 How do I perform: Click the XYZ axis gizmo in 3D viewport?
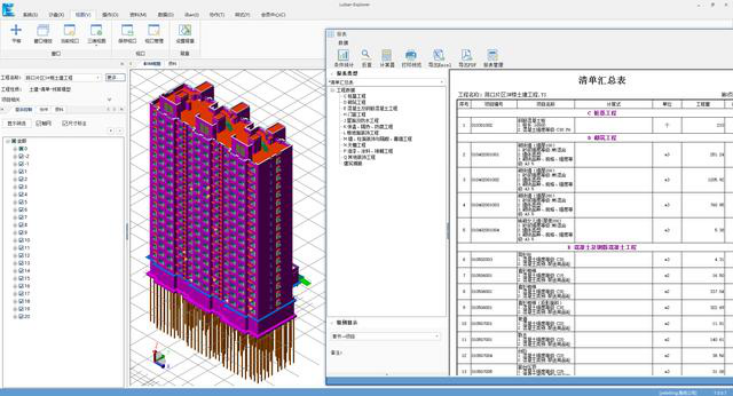160,359
